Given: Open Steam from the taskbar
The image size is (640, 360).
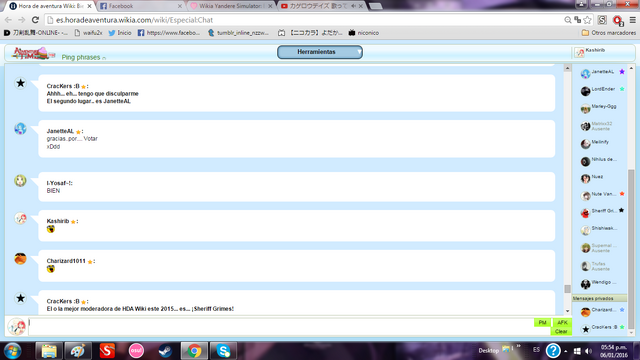Looking at the screenshot, I should tap(165, 351).
